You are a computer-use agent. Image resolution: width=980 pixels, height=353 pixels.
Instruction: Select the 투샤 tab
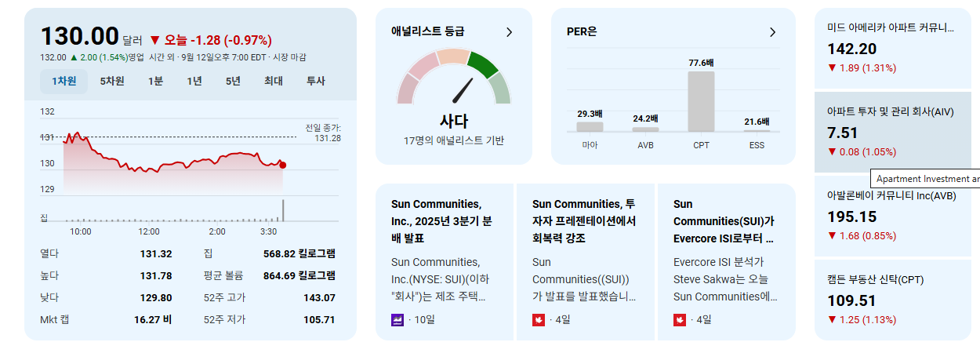point(315,81)
